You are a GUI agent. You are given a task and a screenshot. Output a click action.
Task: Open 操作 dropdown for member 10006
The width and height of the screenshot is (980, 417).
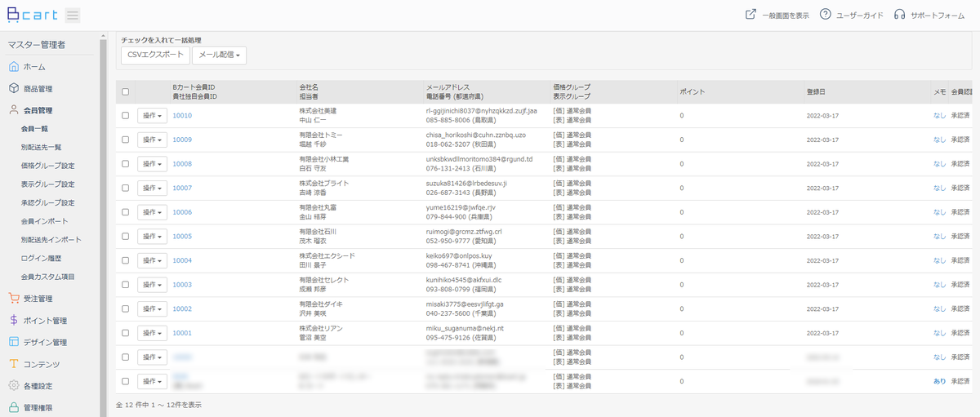point(152,212)
